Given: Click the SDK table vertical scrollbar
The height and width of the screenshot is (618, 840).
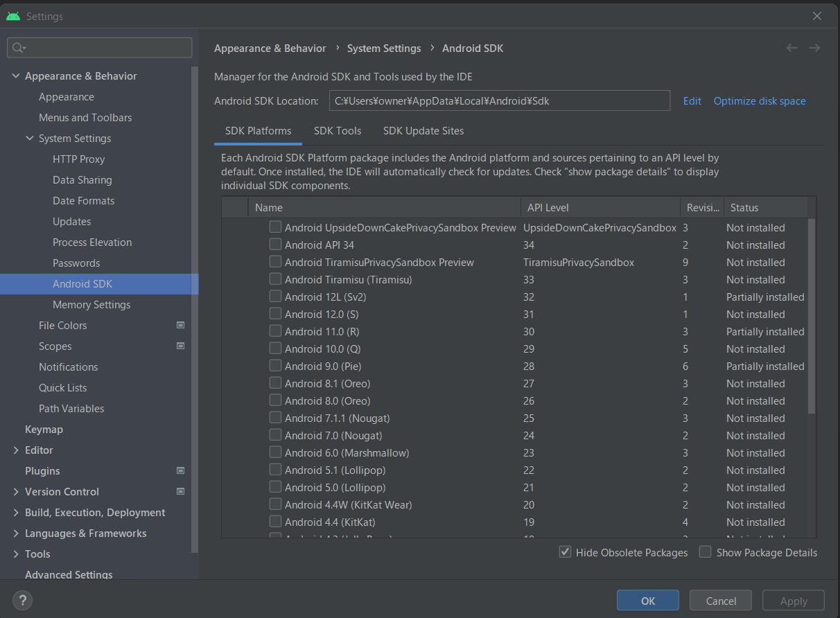Looking at the screenshot, I should 812,315.
